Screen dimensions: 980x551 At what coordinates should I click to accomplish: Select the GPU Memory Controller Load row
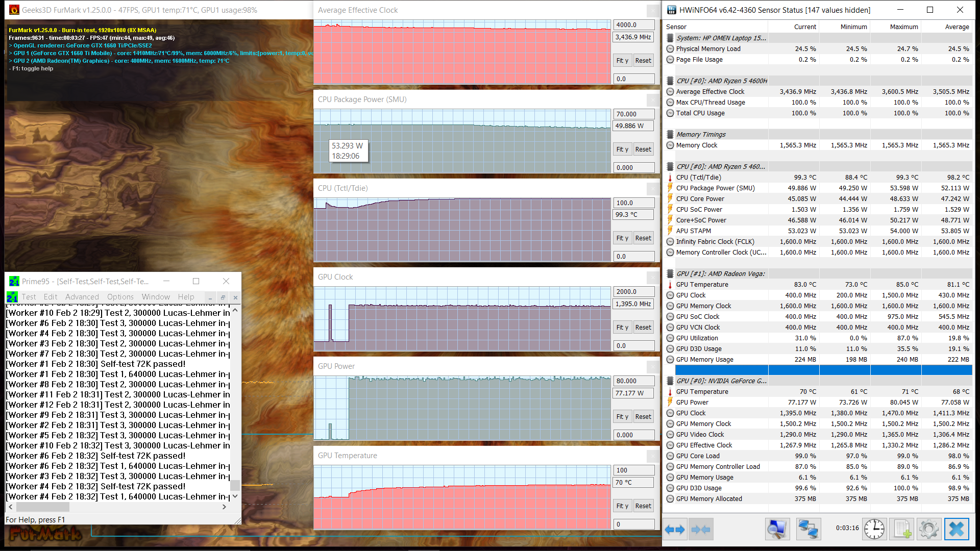tap(819, 467)
